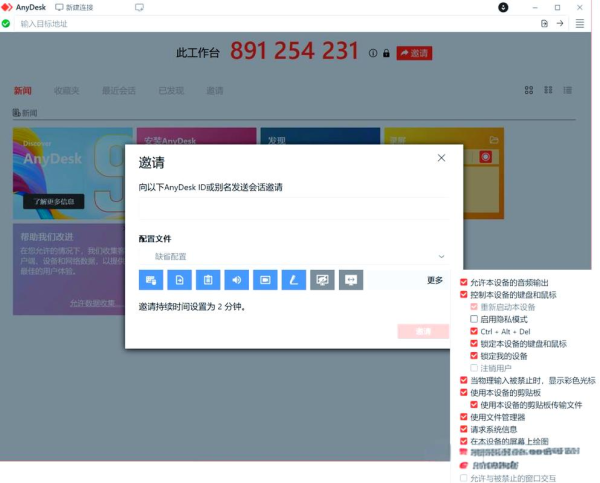Toggle the screen recording permission icon
Image resolution: width=600 pixels, height=483 pixels.
[265, 280]
